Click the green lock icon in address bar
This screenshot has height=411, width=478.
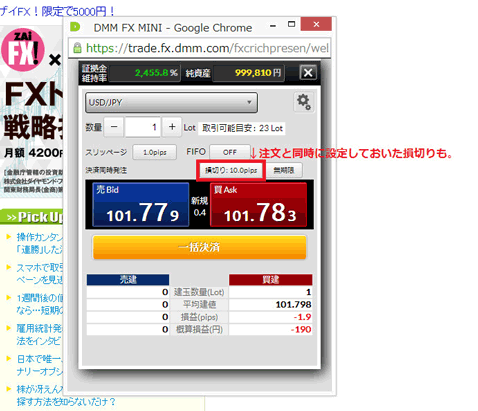(x=77, y=48)
